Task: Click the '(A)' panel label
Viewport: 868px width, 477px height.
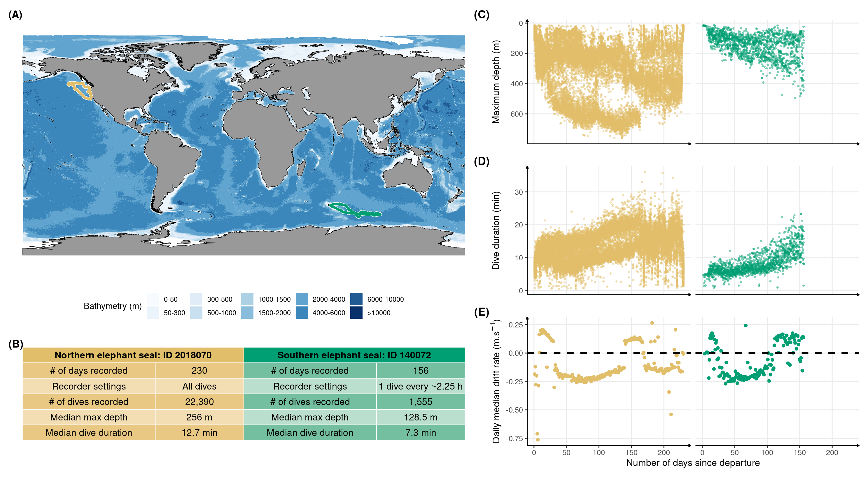Action: click(x=15, y=15)
